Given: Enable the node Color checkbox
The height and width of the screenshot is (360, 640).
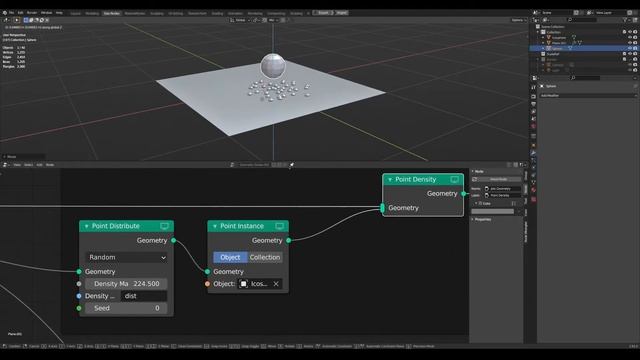Looking at the screenshot, I should point(480,203).
